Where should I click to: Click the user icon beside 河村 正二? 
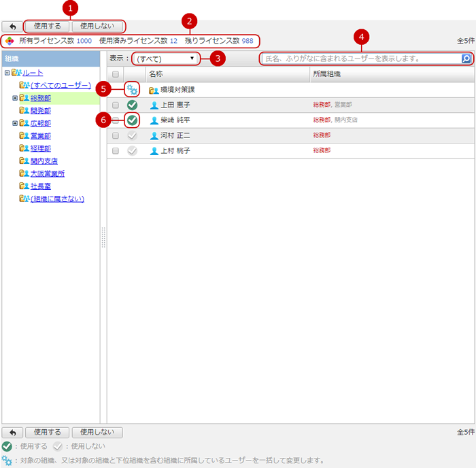click(154, 136)
